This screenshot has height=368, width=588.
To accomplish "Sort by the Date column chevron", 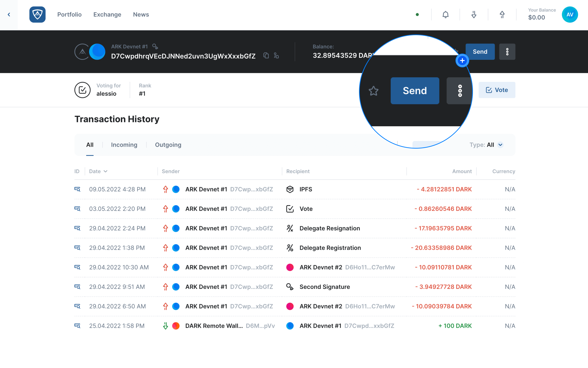I will pyautogui.click(x=105, y=171).
